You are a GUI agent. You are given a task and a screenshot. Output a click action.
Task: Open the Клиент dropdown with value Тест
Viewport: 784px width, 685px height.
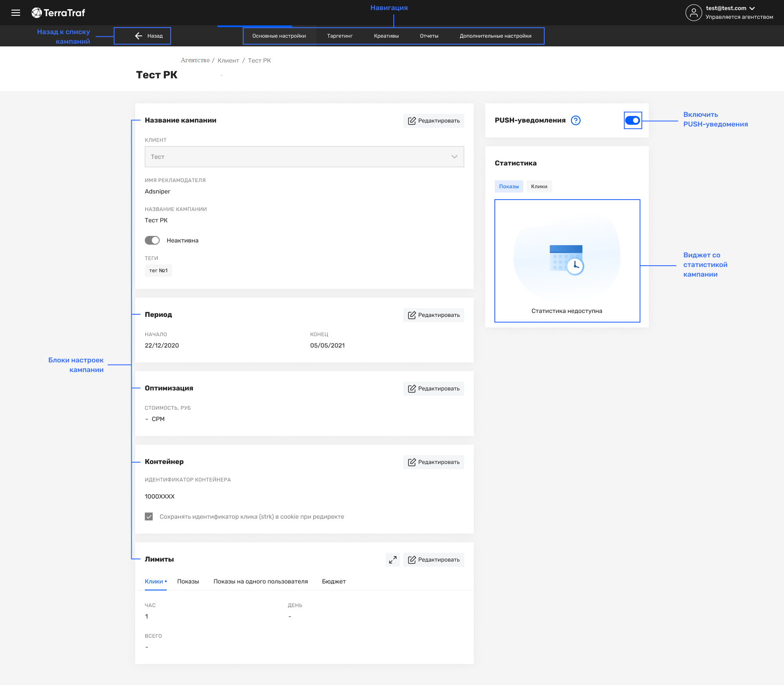[304, 157]
